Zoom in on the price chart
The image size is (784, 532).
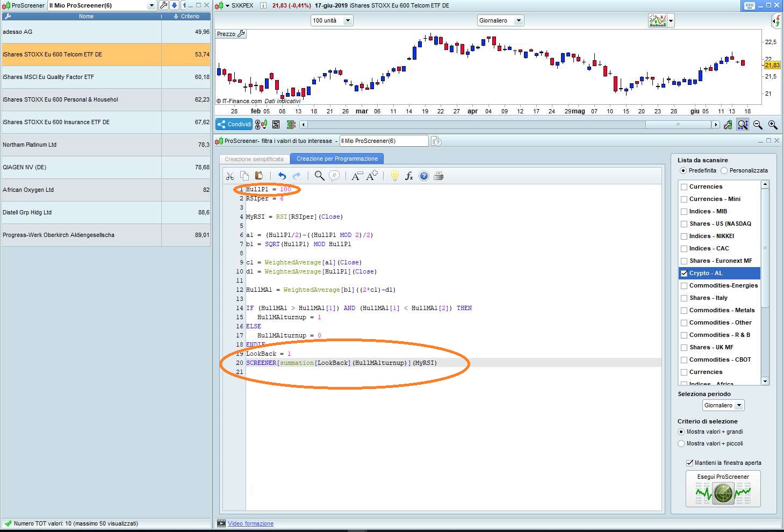click(773, 125)
